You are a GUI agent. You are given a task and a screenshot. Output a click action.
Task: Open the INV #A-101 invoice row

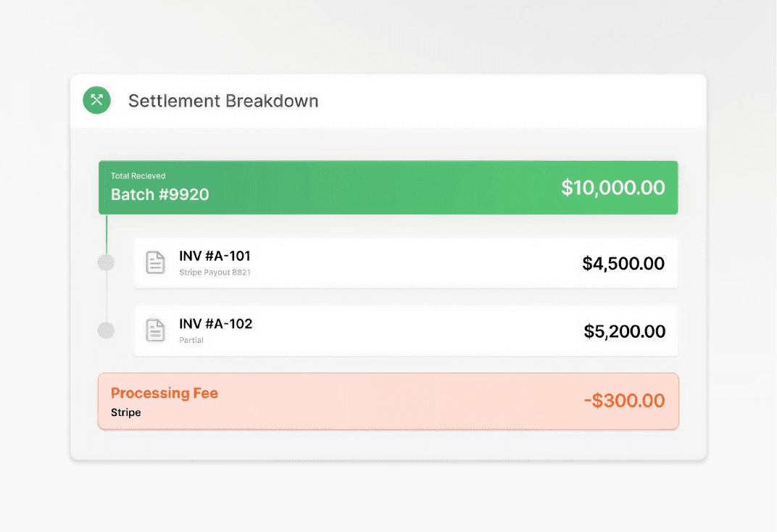[406, 263]
